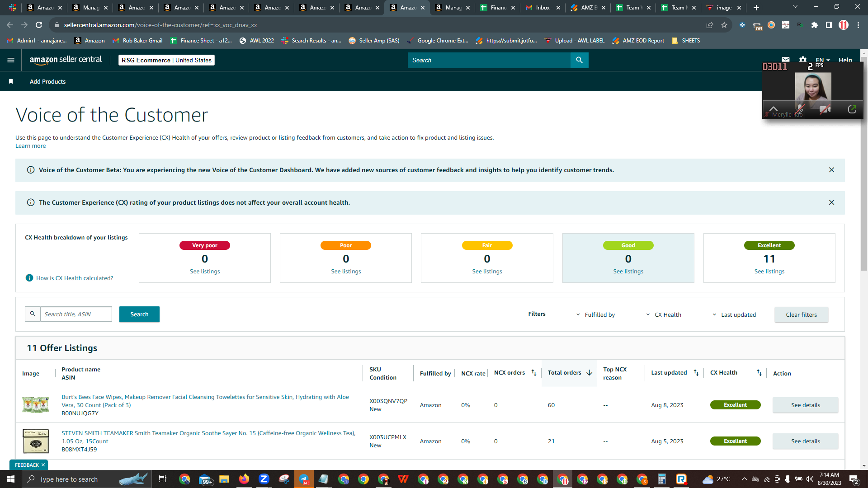
Task: Open the Windows notification center
Action: tap(854, 479)
